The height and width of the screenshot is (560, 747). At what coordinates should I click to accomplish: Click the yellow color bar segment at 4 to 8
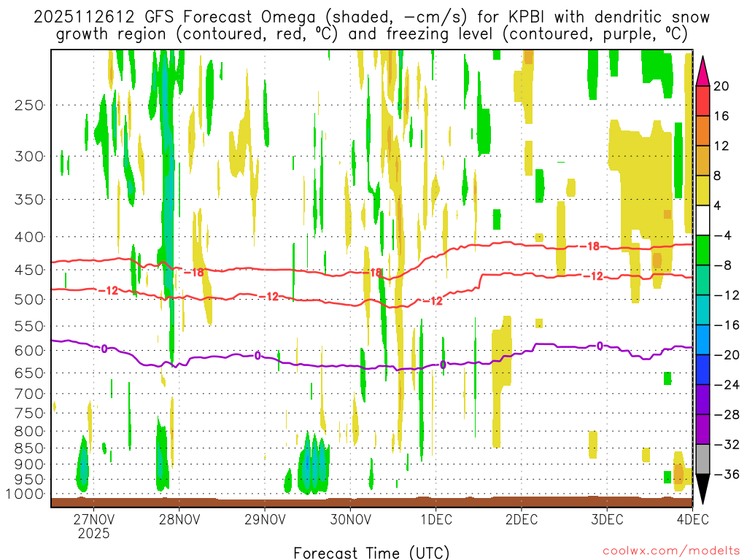(x=703, y=190)
